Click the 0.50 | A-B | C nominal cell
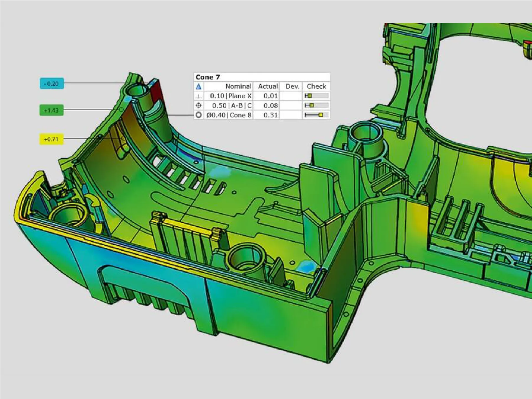The height and width of the screenshot is (399, 532). [232, 106]
